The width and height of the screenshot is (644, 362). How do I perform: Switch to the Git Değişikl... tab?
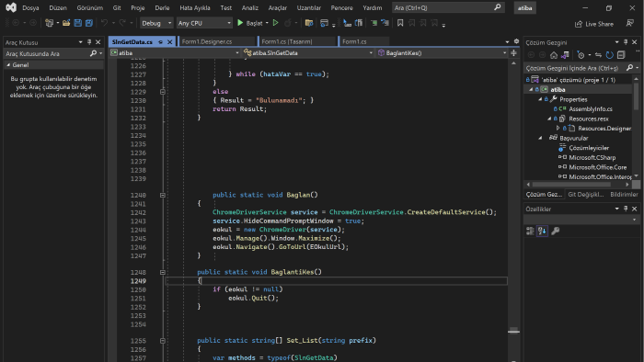pyautogui.click(x=586, y=195)
